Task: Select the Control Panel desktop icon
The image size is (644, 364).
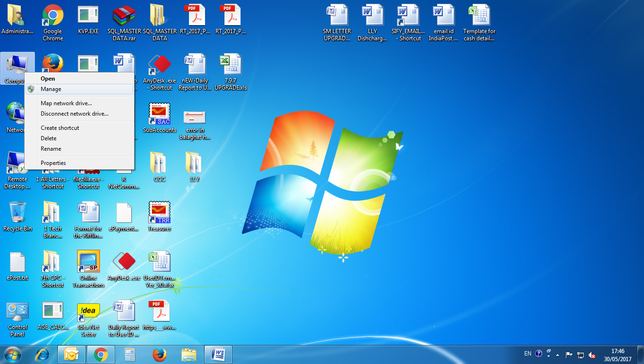Action: pos(18,318)
